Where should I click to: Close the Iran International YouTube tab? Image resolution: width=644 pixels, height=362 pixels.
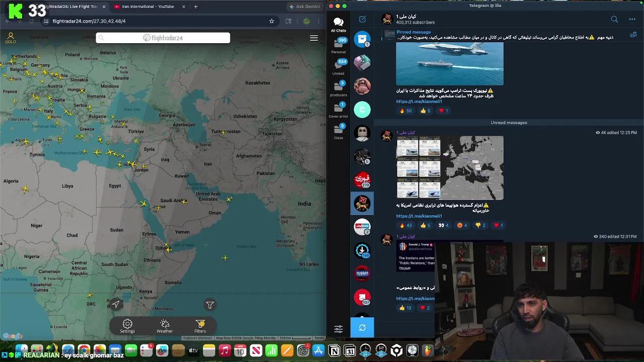click(184, 7)
